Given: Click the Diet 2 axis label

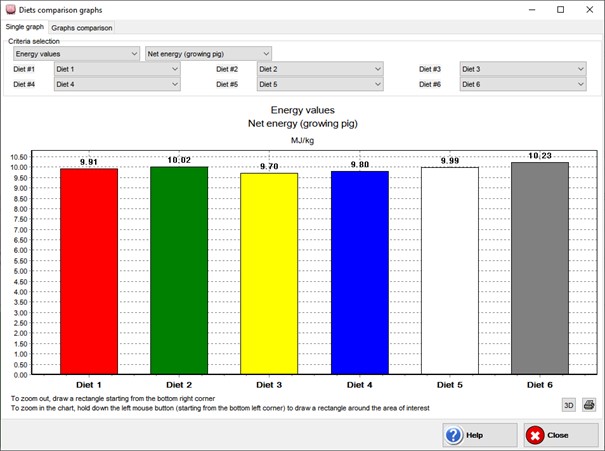Looking at the screenshot, I should 179,385.
